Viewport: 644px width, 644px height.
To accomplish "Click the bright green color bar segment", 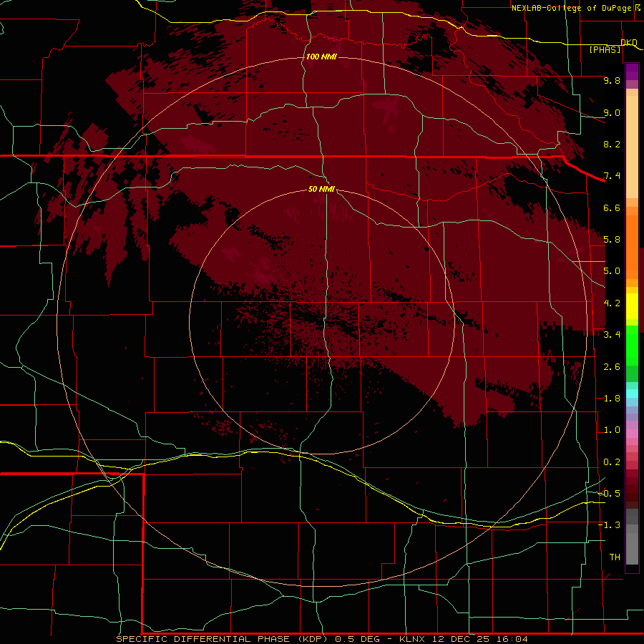I will tap(632, 345).
